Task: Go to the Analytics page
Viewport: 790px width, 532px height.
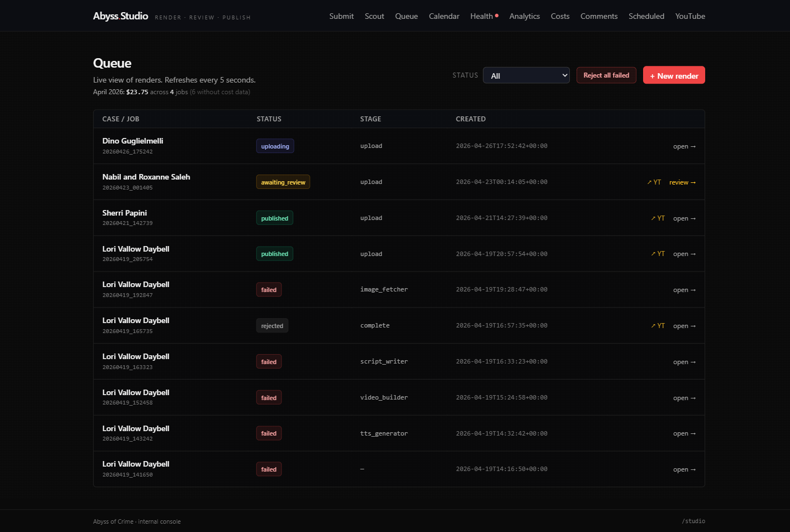Action: tap(524, 16)
